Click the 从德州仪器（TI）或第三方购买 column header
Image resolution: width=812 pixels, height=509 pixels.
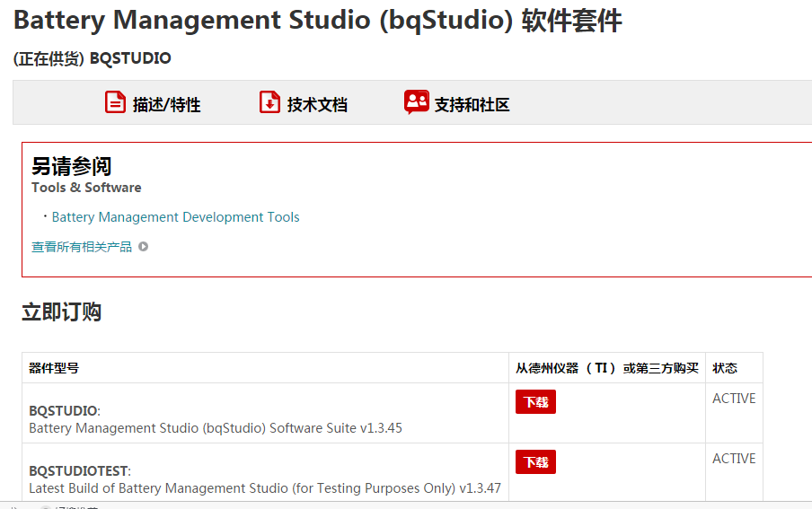(x=607, y=368)
